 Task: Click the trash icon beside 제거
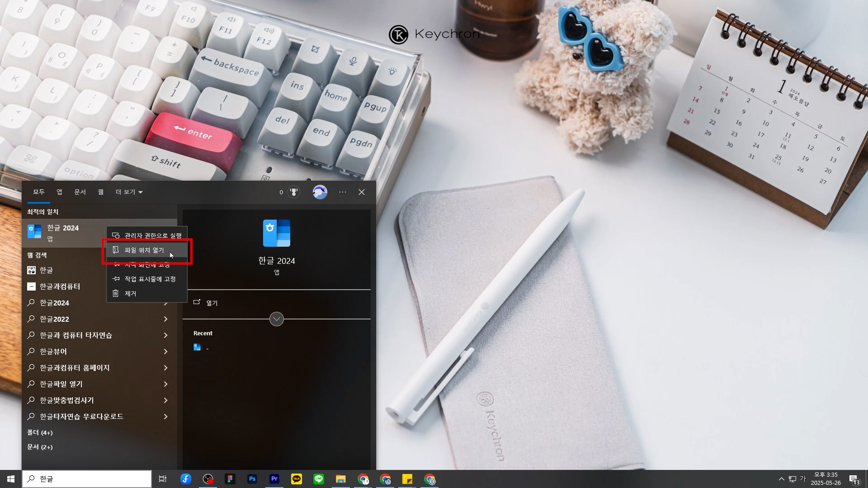click(116, 293)
